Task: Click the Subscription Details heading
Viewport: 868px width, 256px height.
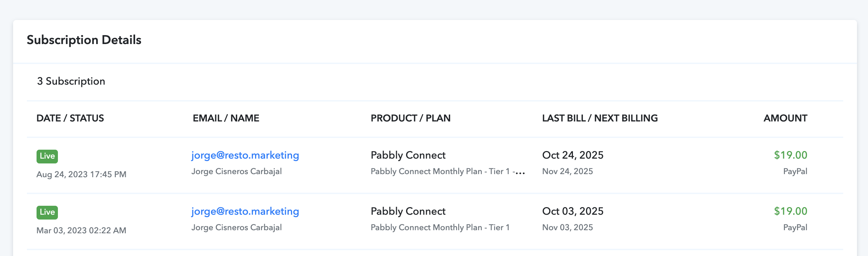Action: (x=84, y=40)
